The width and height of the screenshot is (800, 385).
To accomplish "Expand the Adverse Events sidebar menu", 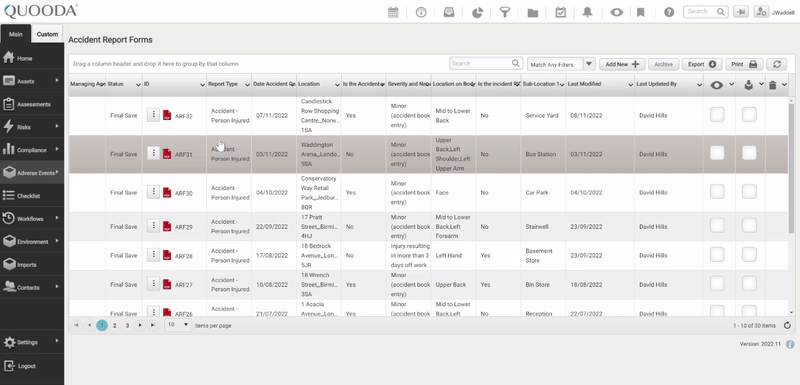I will click(x=32, y=173).
